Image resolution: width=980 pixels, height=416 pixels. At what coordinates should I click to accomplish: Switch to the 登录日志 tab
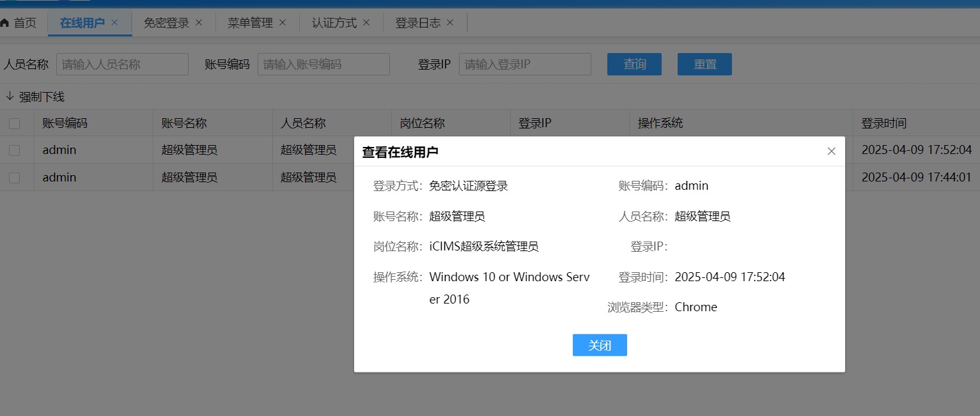[x=417, y=23]
